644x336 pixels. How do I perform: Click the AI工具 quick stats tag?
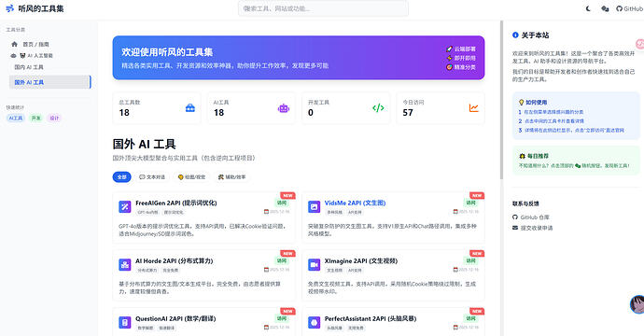click(16, 118)
